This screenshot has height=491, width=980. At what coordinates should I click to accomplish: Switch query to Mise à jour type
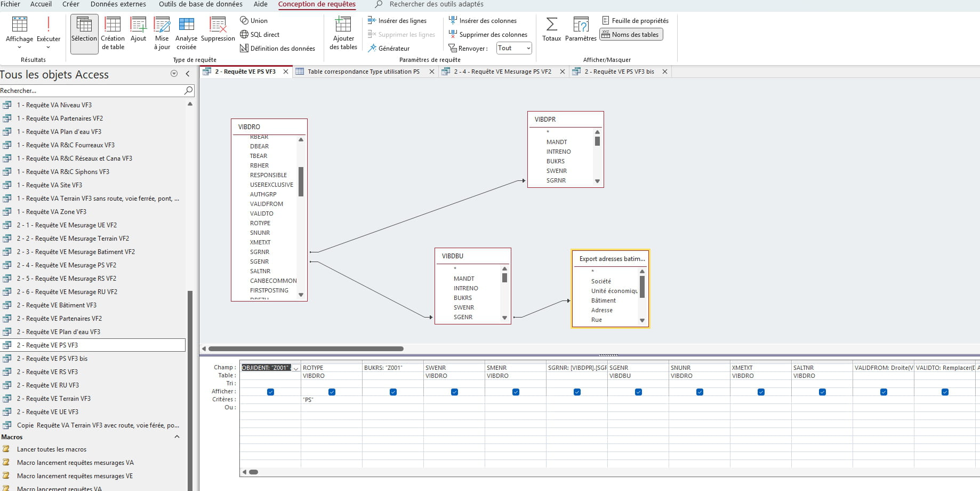[162, 33]
